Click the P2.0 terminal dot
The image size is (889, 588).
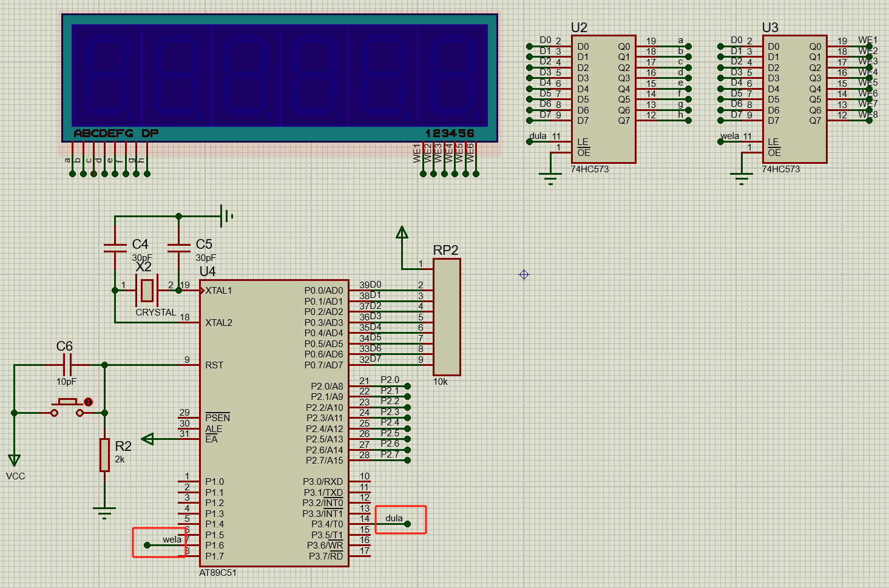(407, 386)
